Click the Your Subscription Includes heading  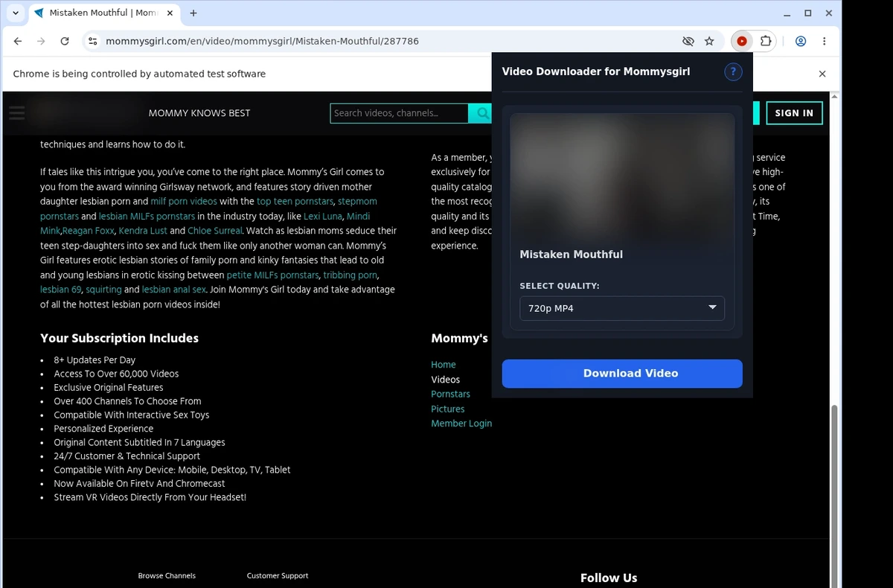(x=119, y=338)
